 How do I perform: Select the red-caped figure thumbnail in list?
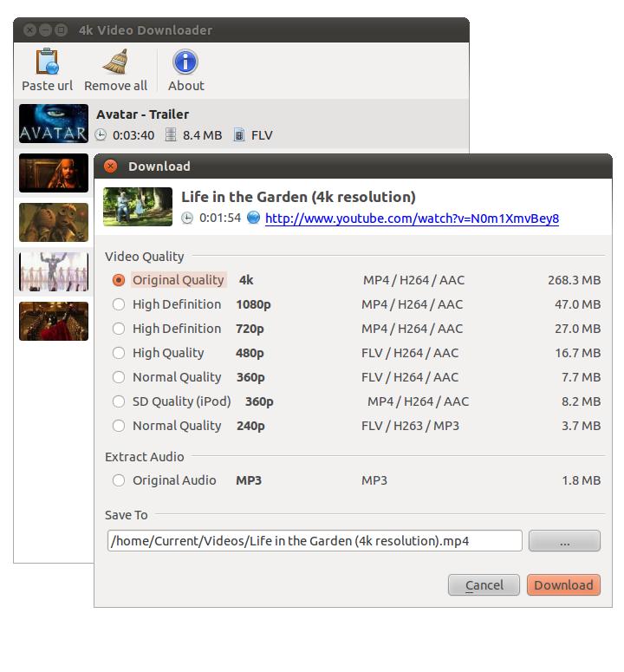[x=54, y=322]
